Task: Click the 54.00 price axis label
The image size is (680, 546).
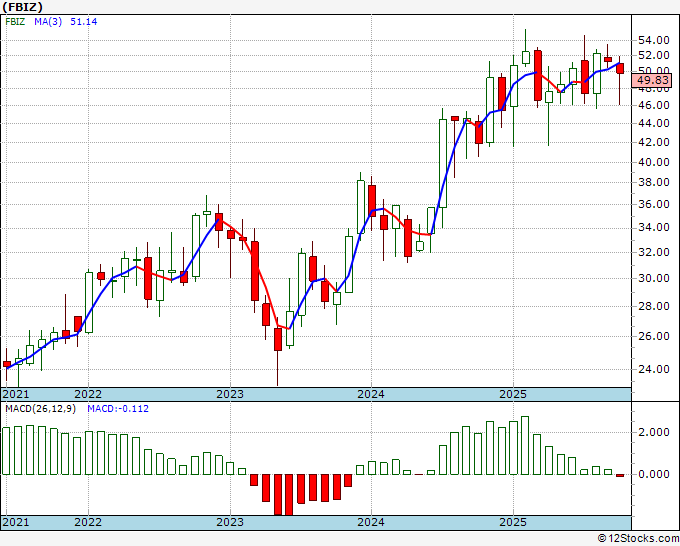Action: [654, 40]
